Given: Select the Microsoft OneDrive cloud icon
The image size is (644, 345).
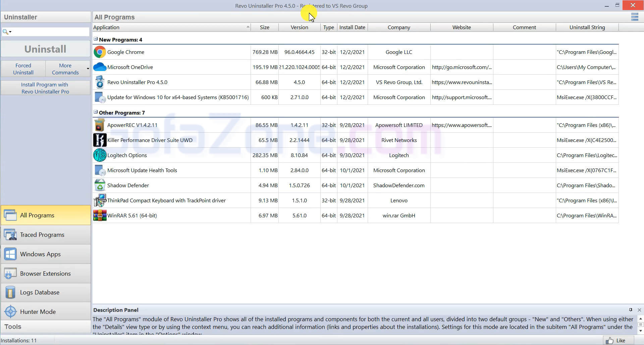Looking at the screenshot, I should tap(100, 67).
